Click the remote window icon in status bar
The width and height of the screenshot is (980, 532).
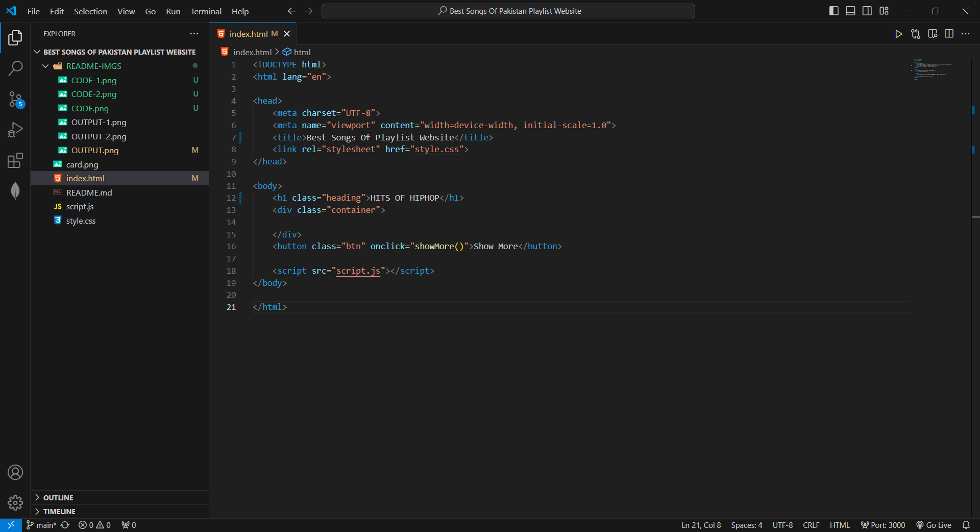coord(11,525)
